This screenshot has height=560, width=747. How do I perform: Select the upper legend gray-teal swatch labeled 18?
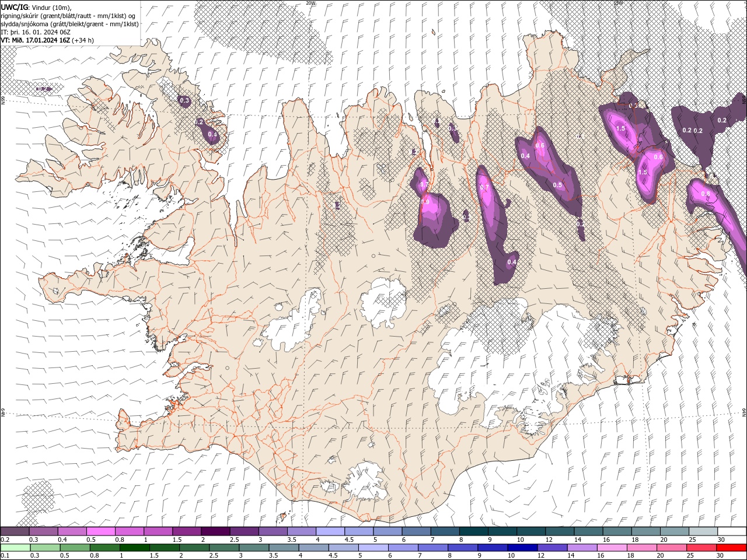[x=645, y=531]
